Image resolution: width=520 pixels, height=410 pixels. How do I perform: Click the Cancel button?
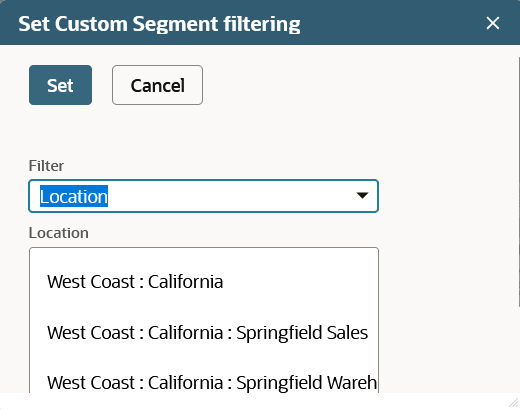click(x=157, y=85)
